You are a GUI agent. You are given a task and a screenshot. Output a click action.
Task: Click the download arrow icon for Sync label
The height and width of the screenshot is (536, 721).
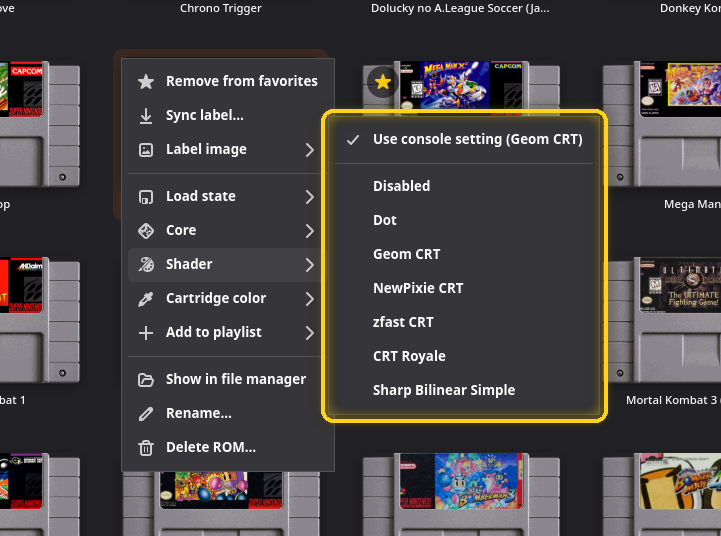(146, 116)
